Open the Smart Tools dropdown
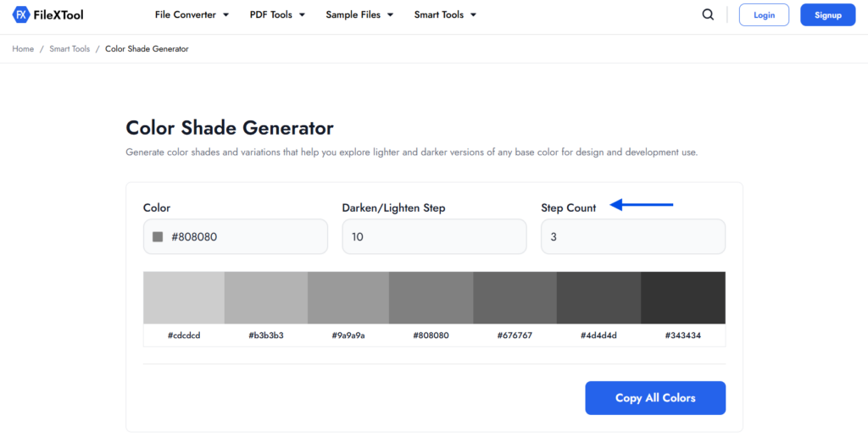868x443 pixels. coord(445,15)
